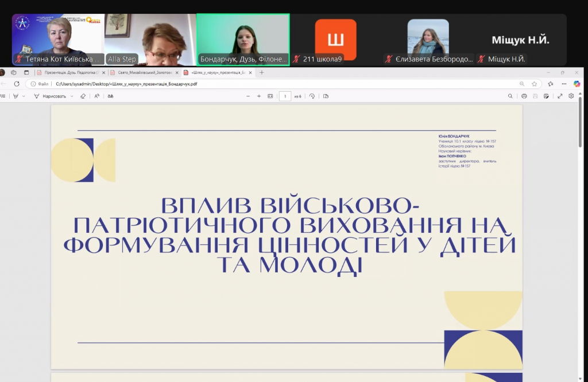Screen dimensions: 588x382
Task: Add this page to favorites
Action: 535,84
